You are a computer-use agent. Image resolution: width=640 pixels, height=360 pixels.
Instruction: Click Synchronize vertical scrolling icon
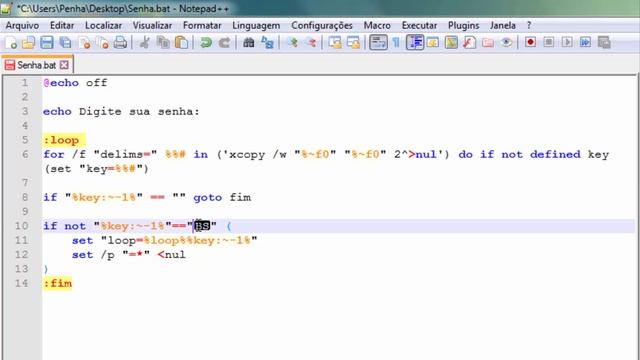coord(335,42)
